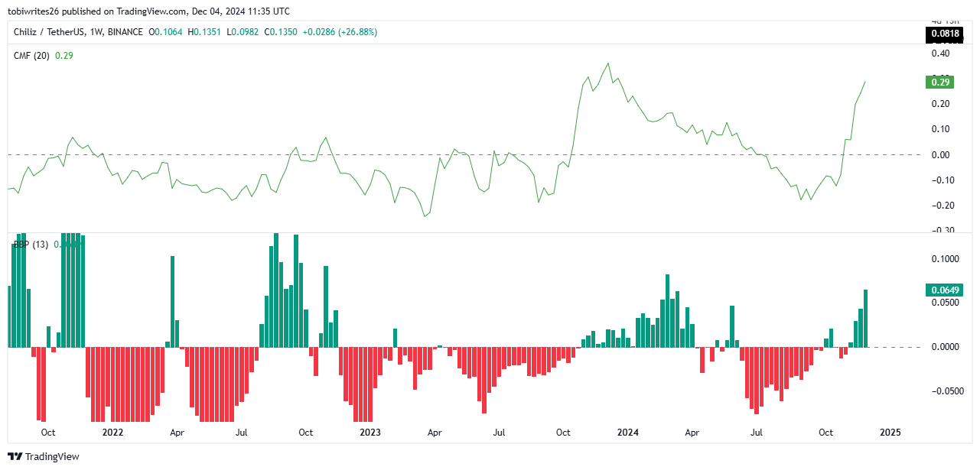Click the black 0.0818 price tag

point(943,34)
